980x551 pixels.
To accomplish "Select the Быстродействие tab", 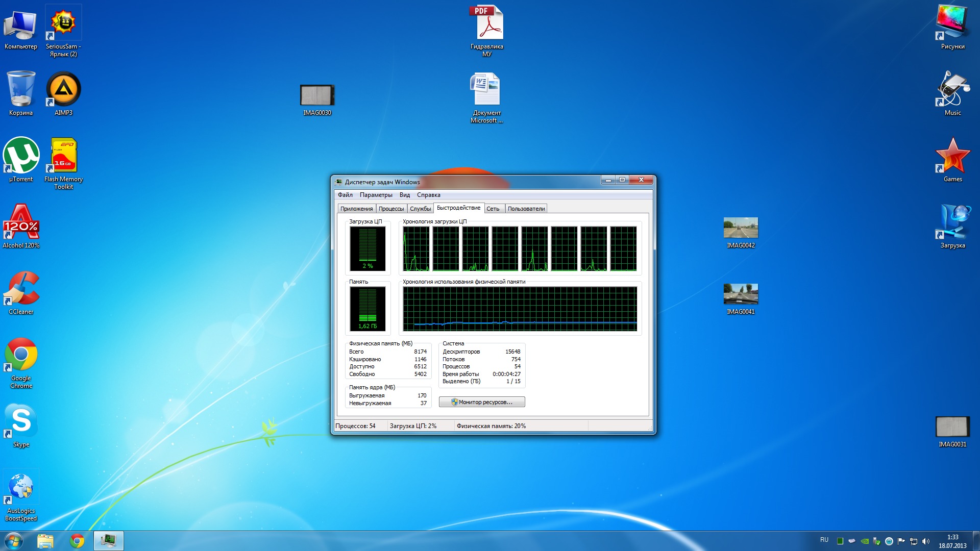I will (458, 208).
